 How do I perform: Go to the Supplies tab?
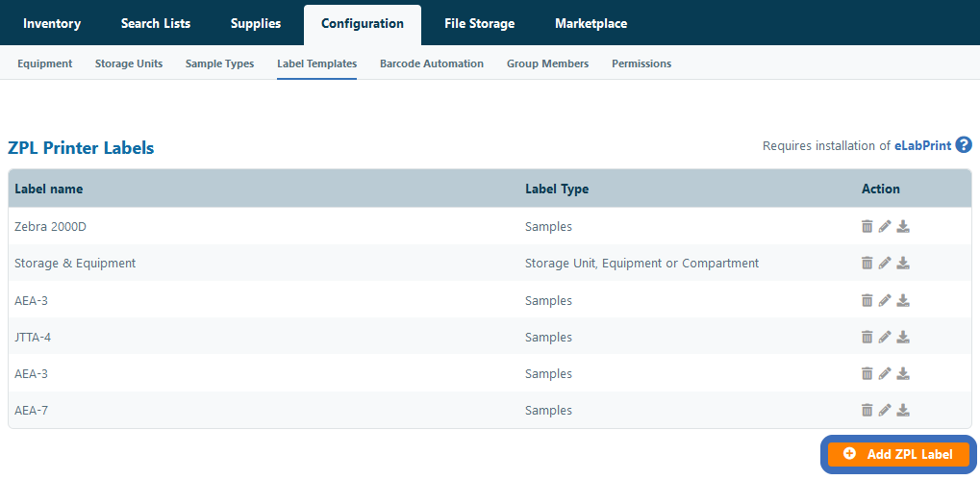tap(256, 24)
